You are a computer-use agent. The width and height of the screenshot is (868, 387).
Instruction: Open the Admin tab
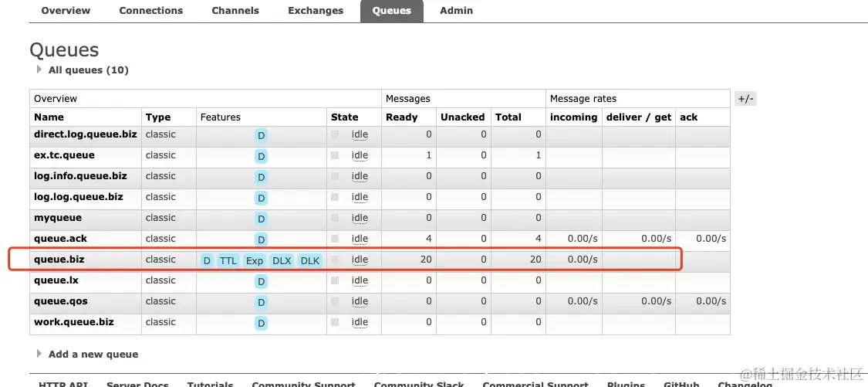pyautogui.click(x=456, y=11)
